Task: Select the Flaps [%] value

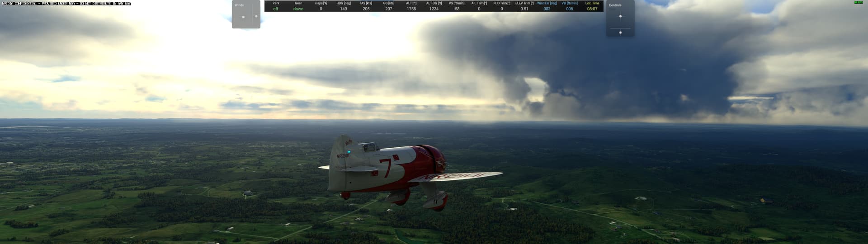Action: (x=321, y=9)
